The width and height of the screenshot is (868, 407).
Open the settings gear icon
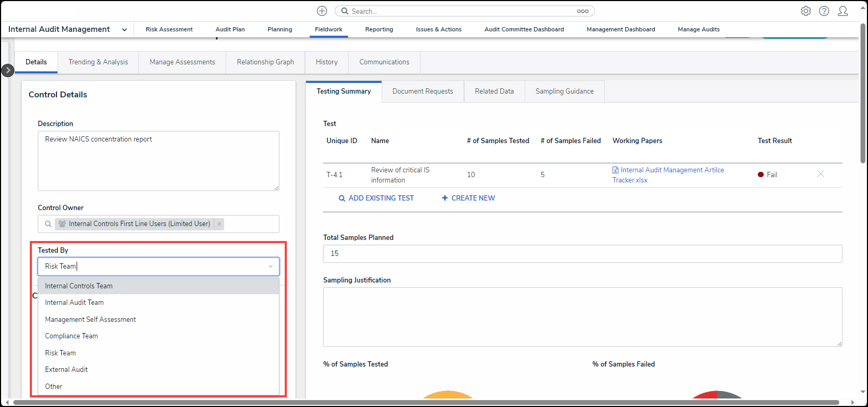pos(806,11)
